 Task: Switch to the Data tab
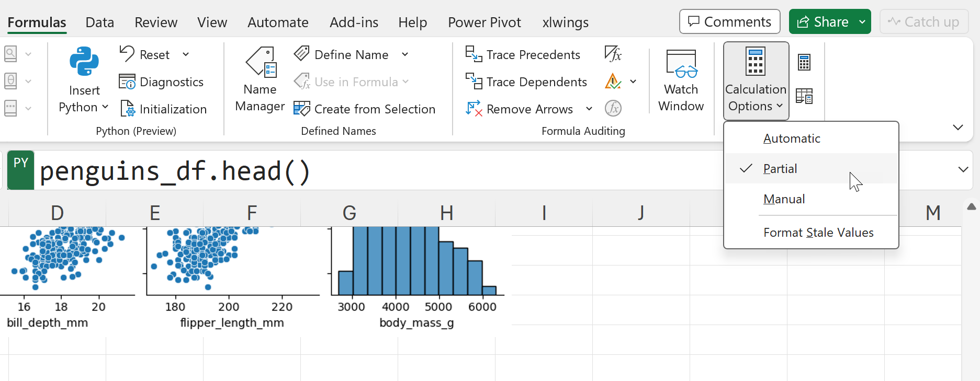click(99, 22)
